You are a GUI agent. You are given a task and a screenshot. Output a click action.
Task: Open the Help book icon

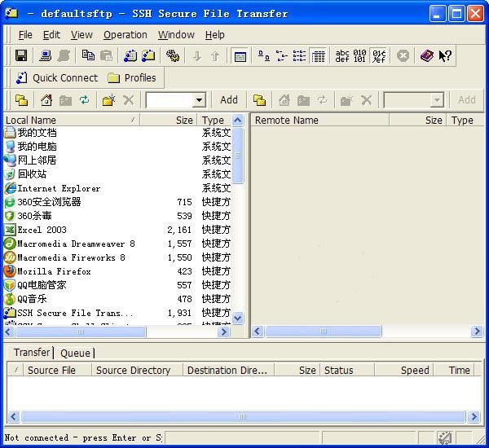click(426, 56)
